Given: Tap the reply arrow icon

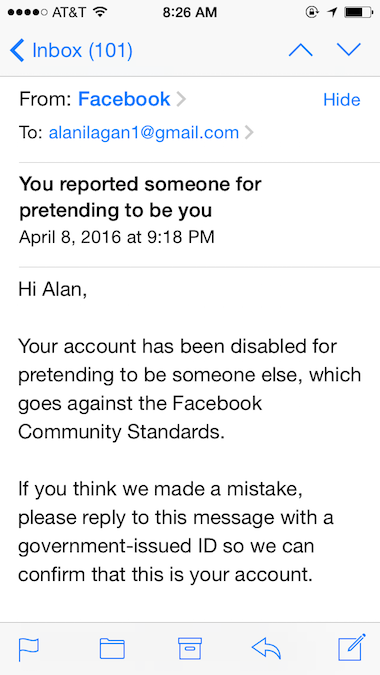Looking at the screenshot, I should coord(266,648).
